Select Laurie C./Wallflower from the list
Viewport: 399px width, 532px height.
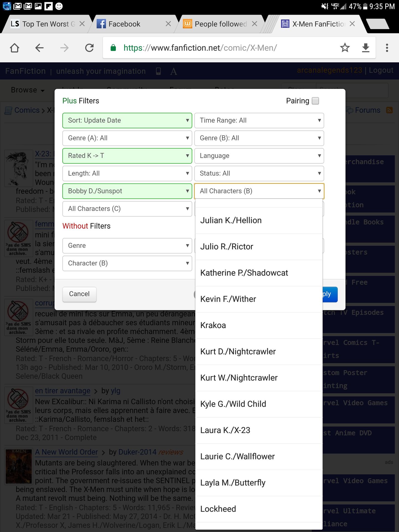coord(259,457)
